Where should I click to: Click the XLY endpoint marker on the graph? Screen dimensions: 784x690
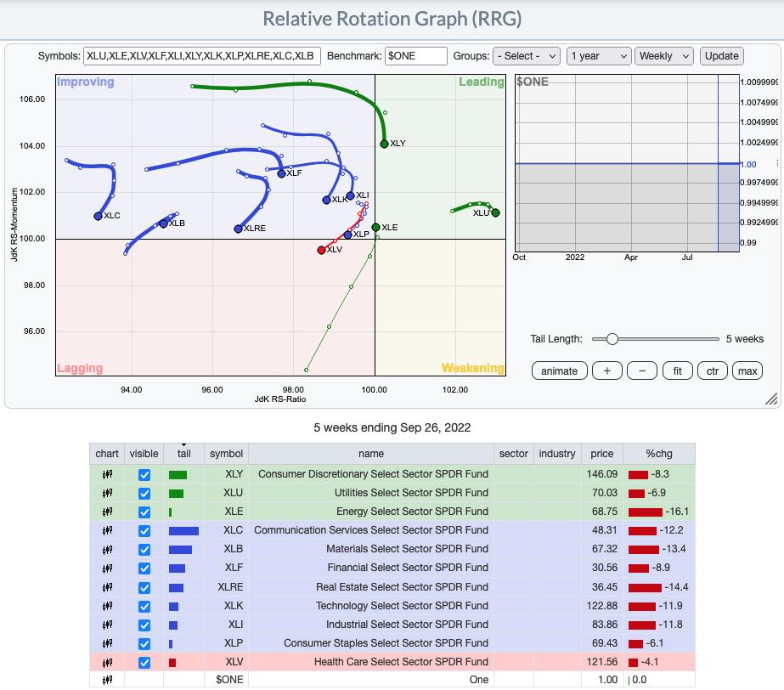384,144
